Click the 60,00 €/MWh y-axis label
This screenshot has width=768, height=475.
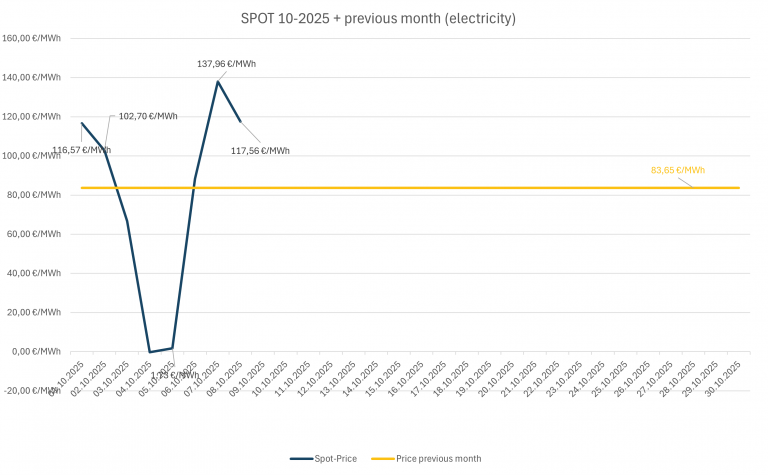tap(33, 234)
